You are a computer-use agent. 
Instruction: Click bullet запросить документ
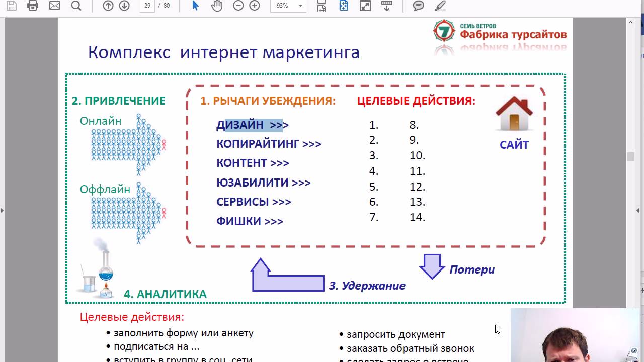tap(392, 334)
